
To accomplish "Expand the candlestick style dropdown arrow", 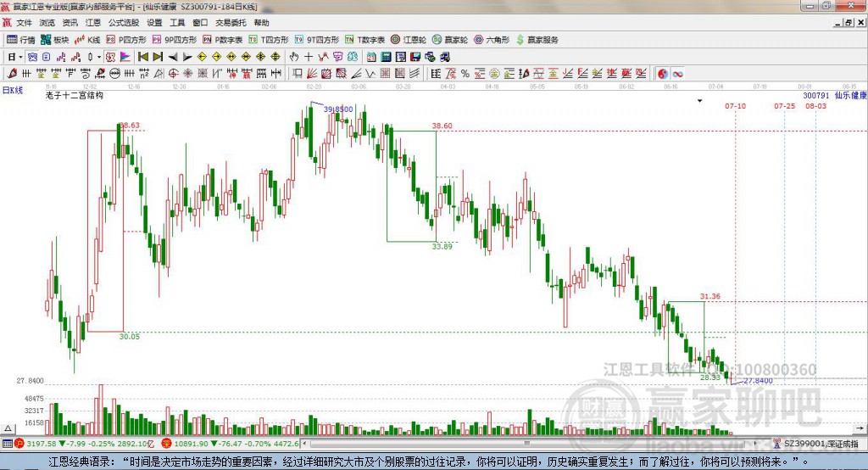I will pyautogui.click(x=99, y=57).
